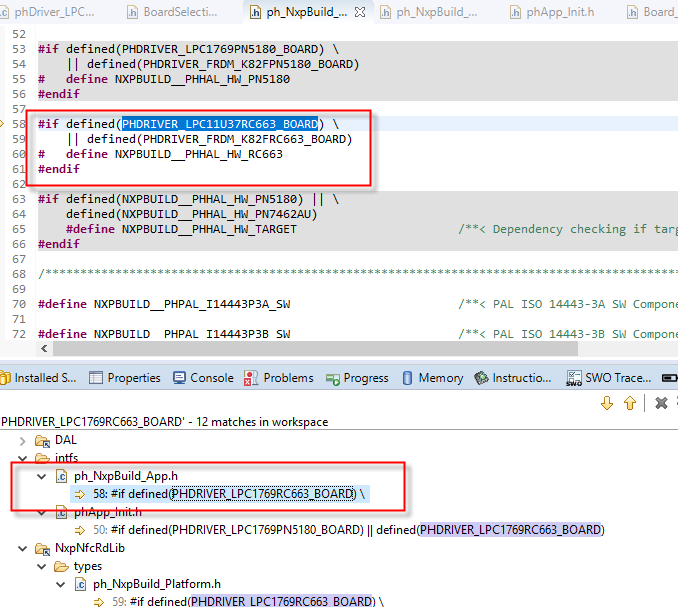
Task: Select the intfs folder in results
Action: pyautogui.click(x=67, y=458)
